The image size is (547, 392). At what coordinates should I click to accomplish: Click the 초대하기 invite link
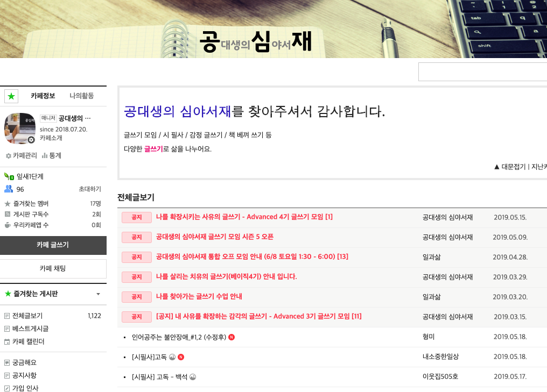(90, 189)
